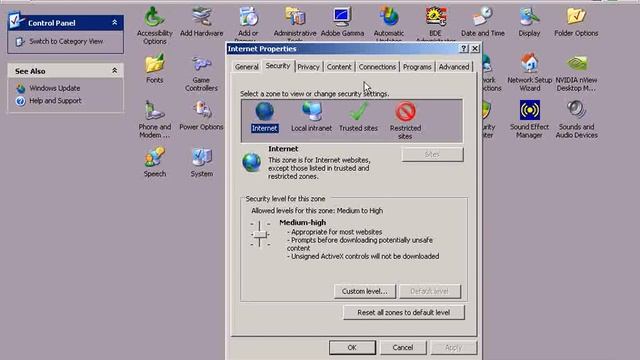The image size is (640, 360).
Task: Open Display settings icon
Action: pyautogui.click(x=529, y=22)
